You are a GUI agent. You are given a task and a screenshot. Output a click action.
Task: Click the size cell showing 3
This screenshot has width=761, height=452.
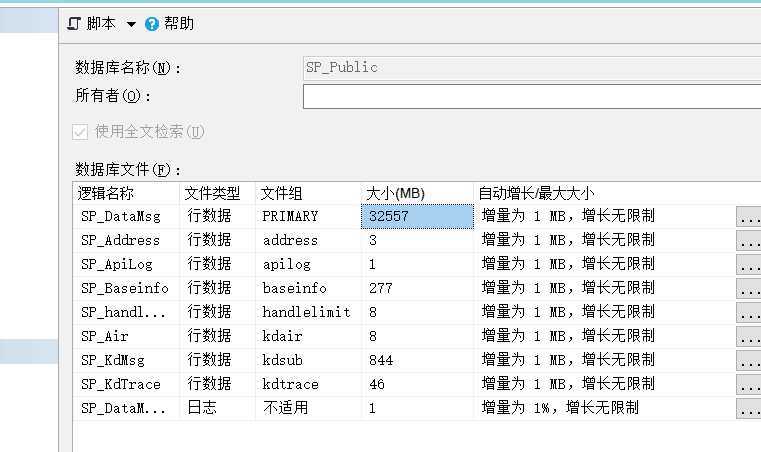pyautogui.click(x=417, y=240)
